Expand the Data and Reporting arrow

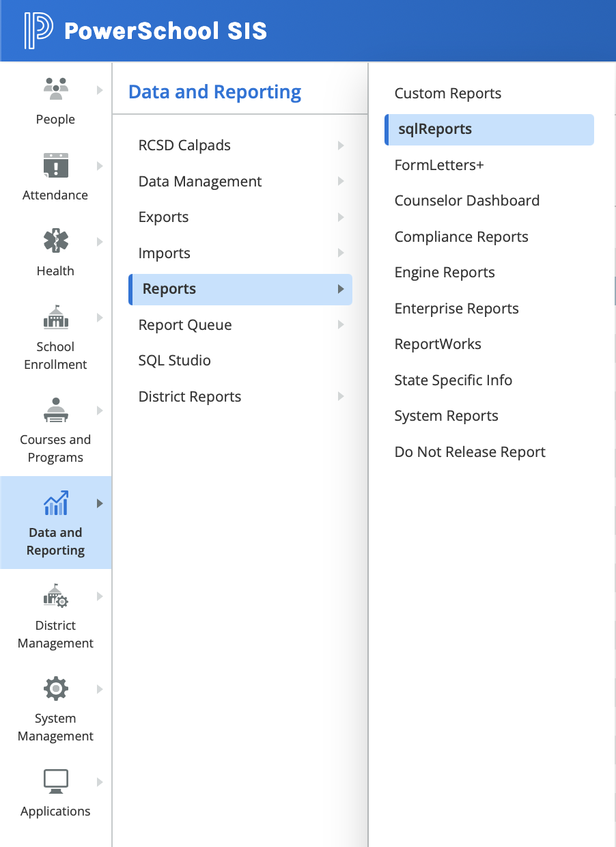coord(100,503)
